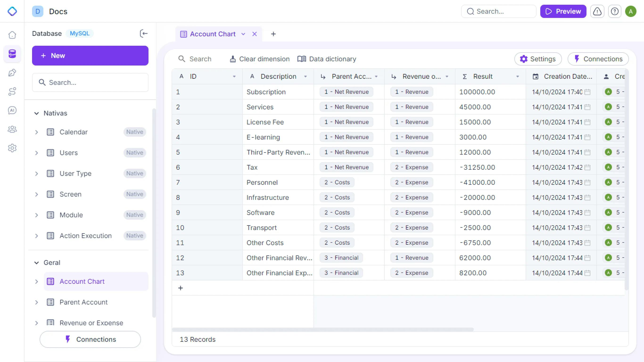Select the pen/design tool in the sidebar

pyautogui.click(x=12, y=73)
